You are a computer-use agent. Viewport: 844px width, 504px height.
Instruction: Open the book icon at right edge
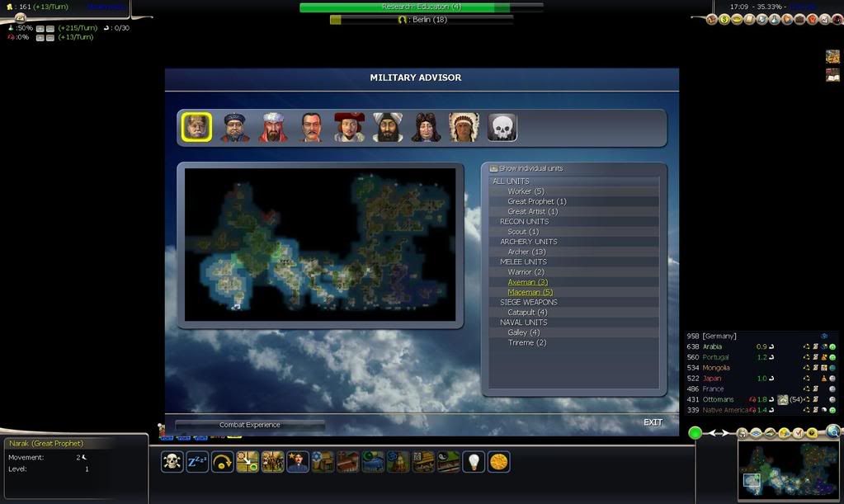coord(832,75)
